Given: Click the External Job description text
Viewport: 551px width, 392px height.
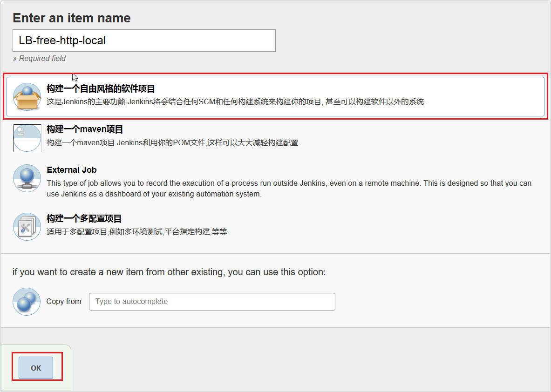Looking at the screenshot, I should (289, 188).
